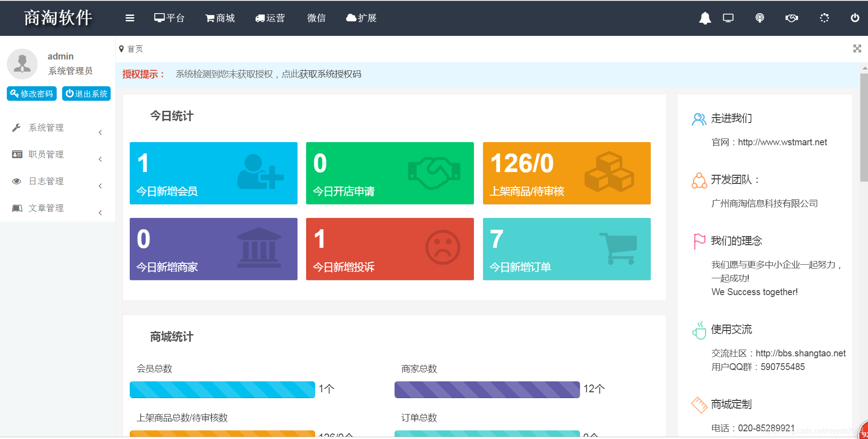Click the handshake icon in header

(x=792, y=18)
